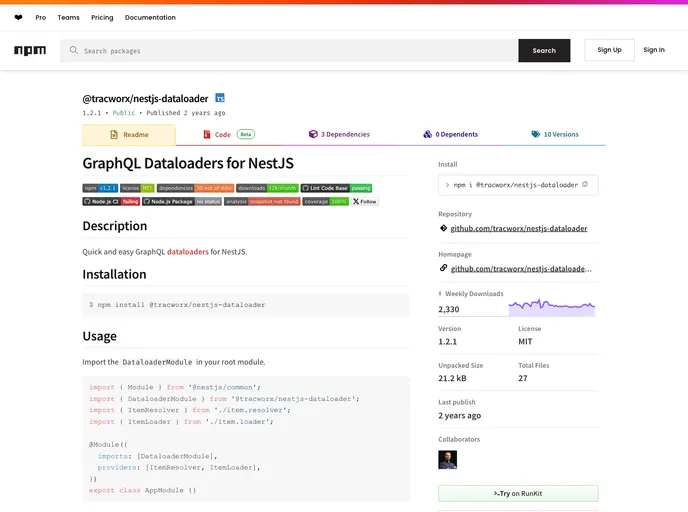Open the 3 Dependencies tab

(x=339, y=134)
